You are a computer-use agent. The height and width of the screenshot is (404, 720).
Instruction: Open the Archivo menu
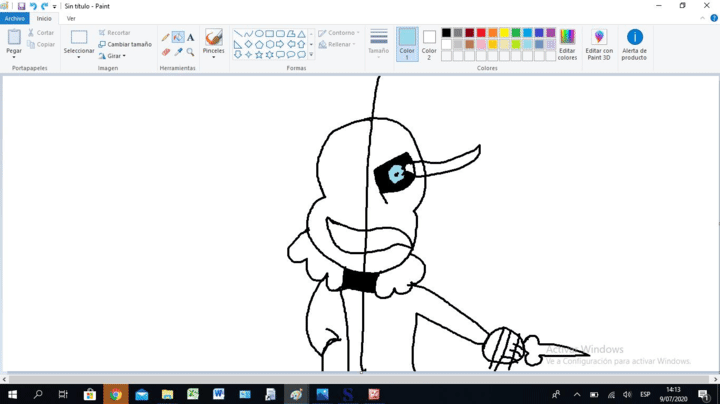click(x=14, y=18)
